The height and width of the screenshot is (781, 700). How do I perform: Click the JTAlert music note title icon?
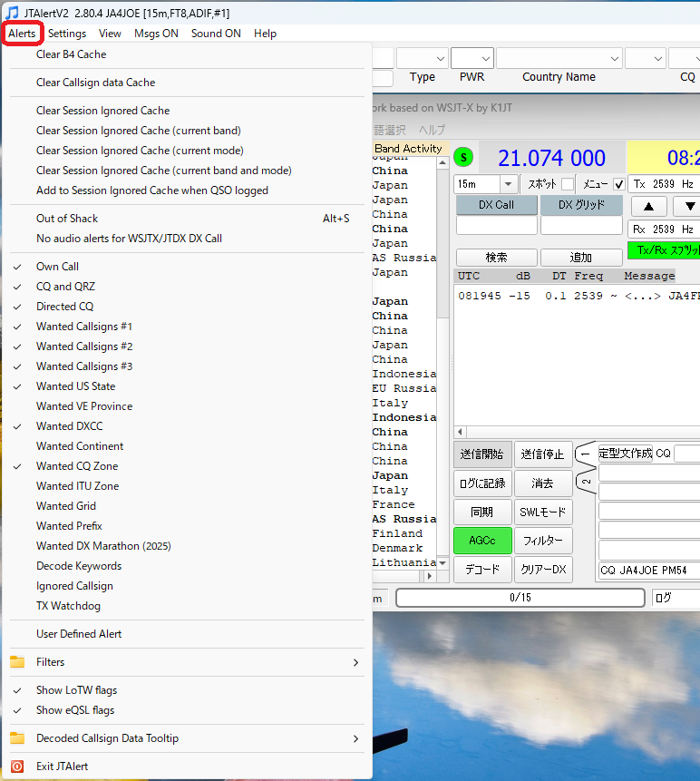[x=12, y=13]
